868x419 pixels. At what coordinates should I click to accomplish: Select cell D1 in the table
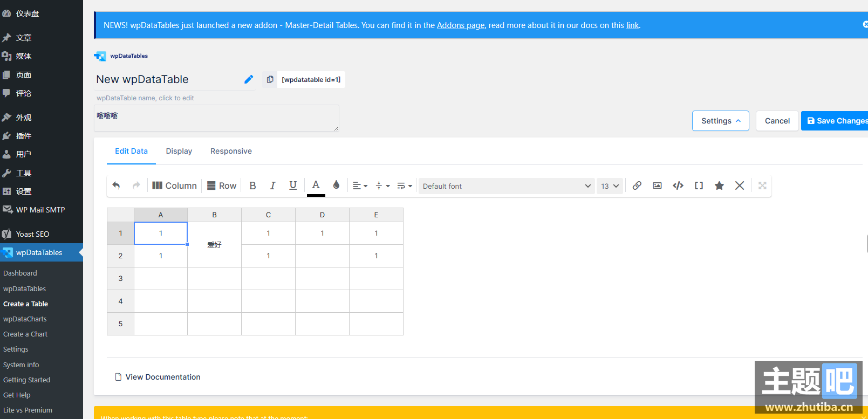coord(323,233)
